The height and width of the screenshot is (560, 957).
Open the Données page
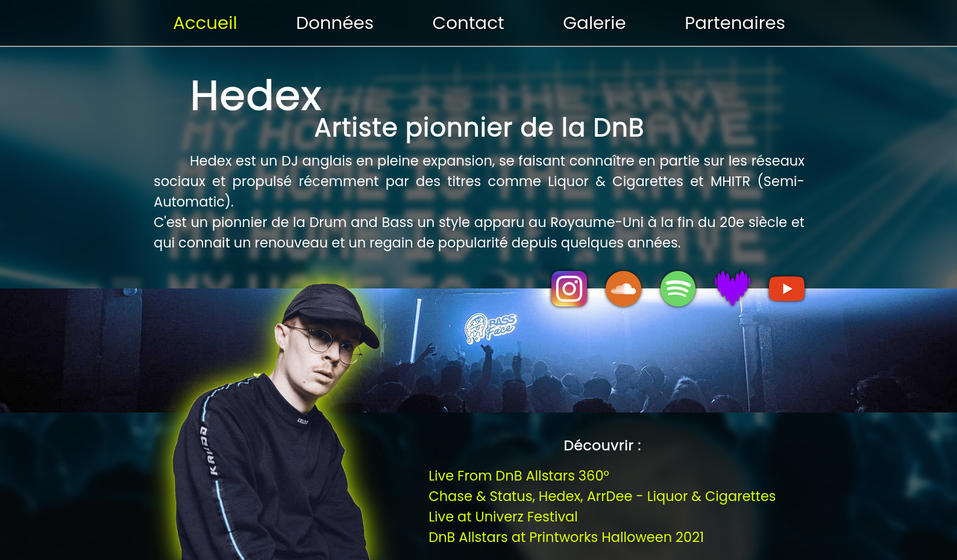(x=334, y=23)
